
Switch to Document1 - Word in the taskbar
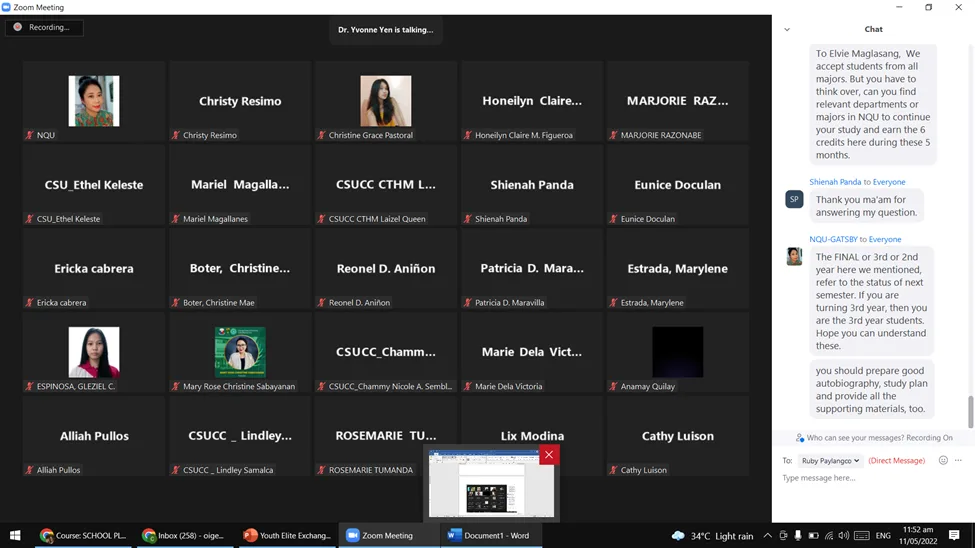point(488,536)
